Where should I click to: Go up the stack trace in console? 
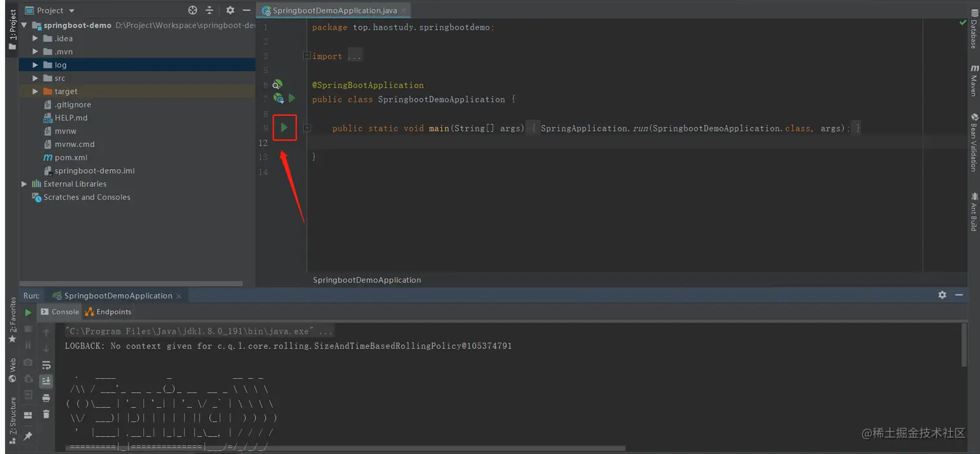(46, 332)
